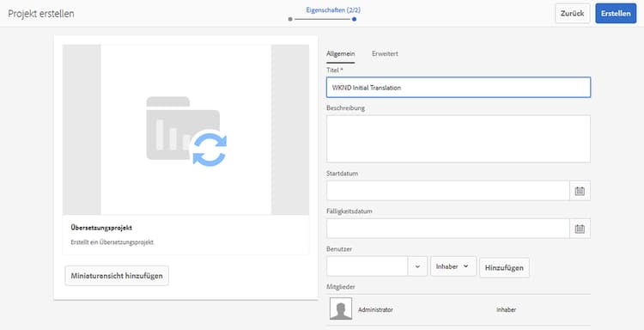Click the first wizard step dot
Image resolution: width=644 pixels, height=330 pixels.
click(290, 19)
